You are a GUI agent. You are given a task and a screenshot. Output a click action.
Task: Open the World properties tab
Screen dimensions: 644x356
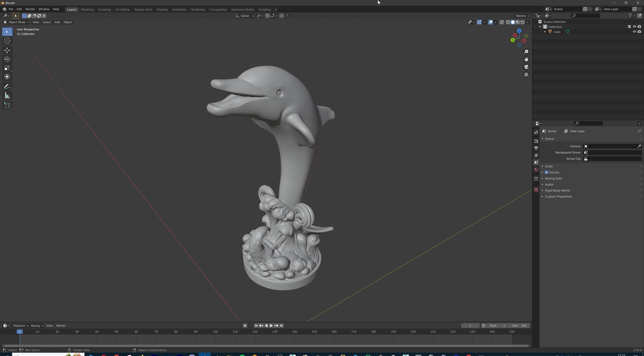[x=536, y=169]
